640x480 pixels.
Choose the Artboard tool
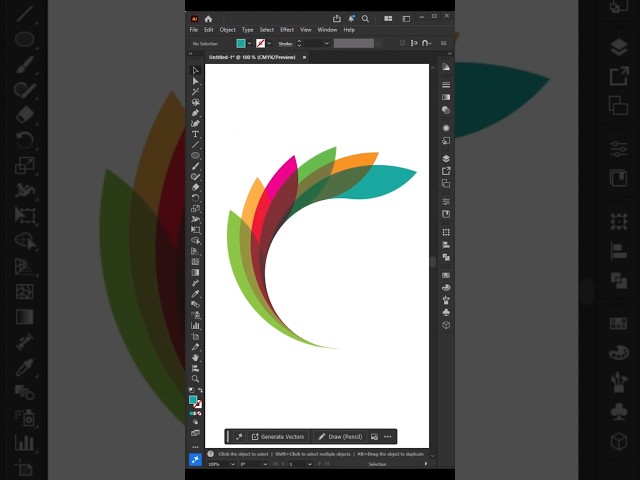pyautogui.click(x=196, y=336)
